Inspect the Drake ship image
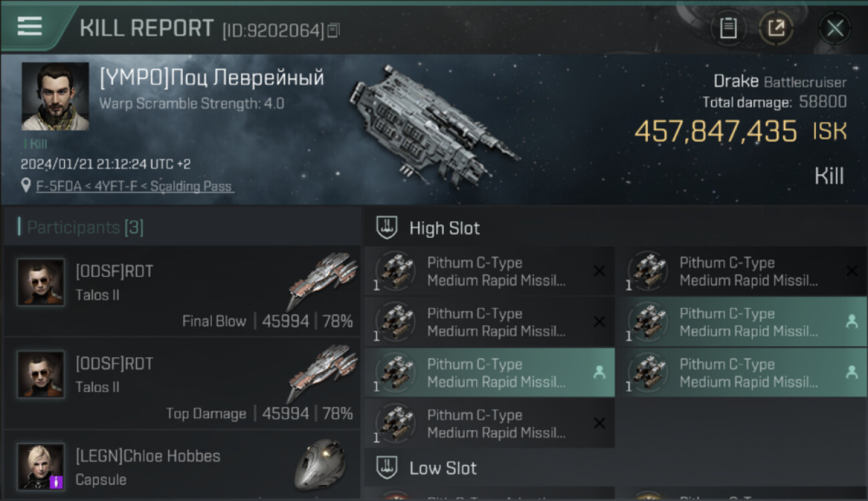868x501 pixels. (433, 124)
